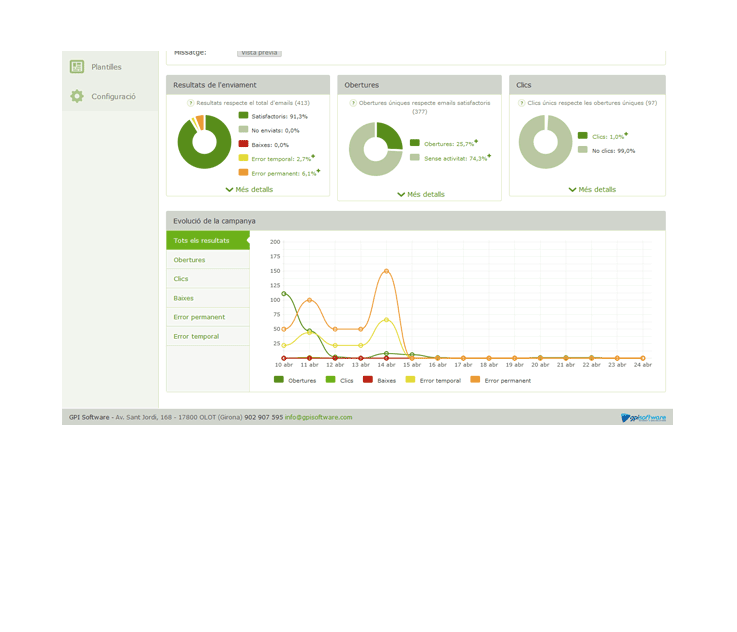Click the Clics 1,0% legend swatch

coord(582,135)
